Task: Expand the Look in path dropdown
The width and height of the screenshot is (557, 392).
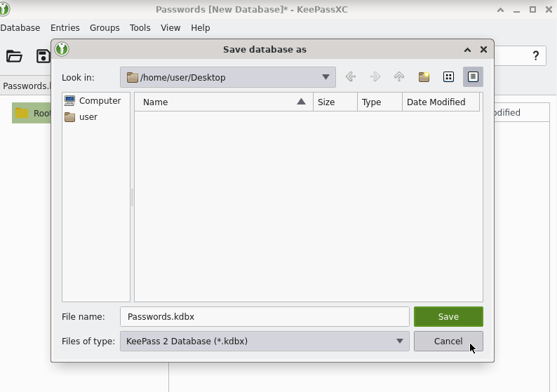Action: coord(326,77)
